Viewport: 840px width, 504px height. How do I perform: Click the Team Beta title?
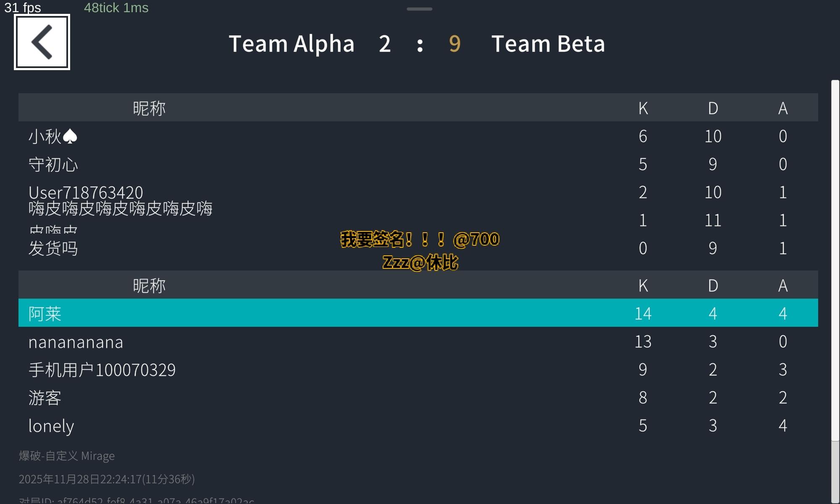548,44
